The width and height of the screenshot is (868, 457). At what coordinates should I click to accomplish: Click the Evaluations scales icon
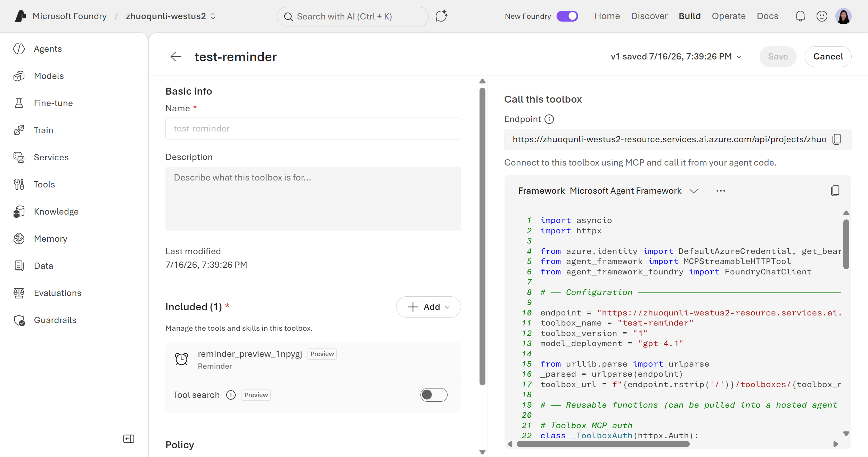[19, 293]
